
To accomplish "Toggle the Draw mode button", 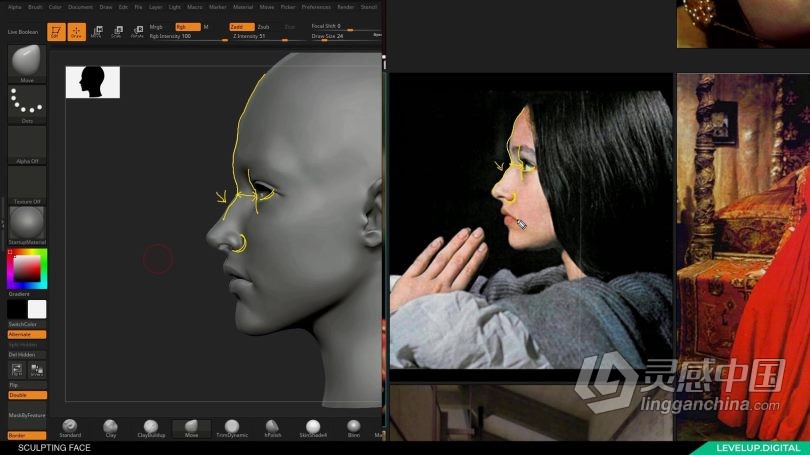I will (x=76, y=32).
